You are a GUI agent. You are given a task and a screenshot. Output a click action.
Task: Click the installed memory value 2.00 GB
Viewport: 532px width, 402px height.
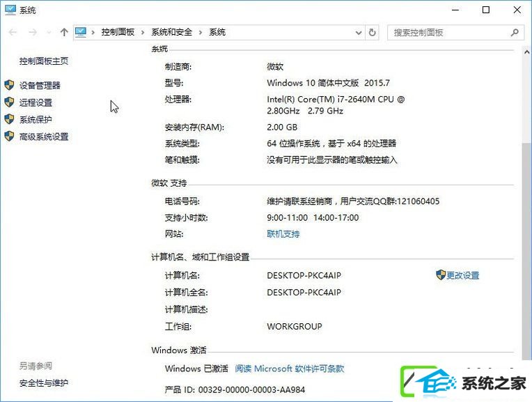click(x=282, y=127)
